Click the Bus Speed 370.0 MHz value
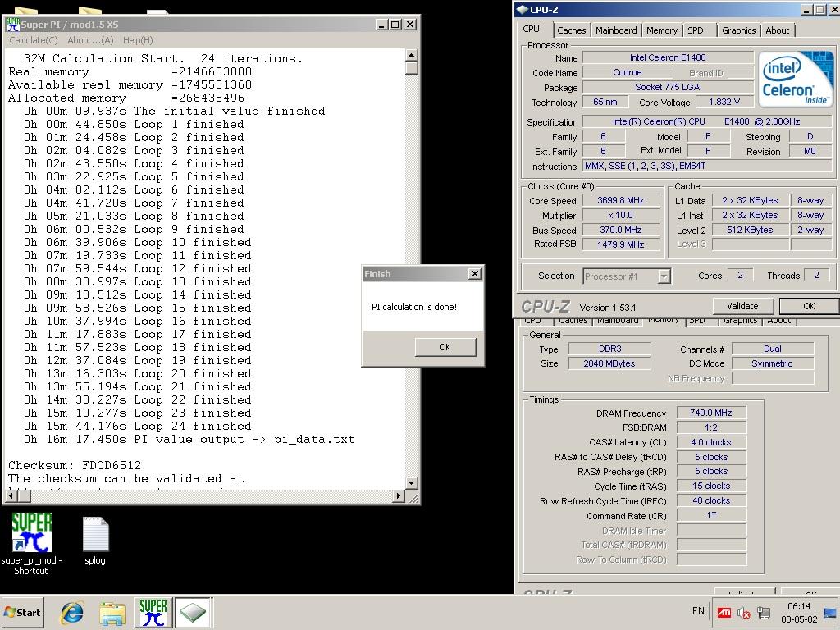This screenshot has width=840, height=630. click(x=621, y=230)
